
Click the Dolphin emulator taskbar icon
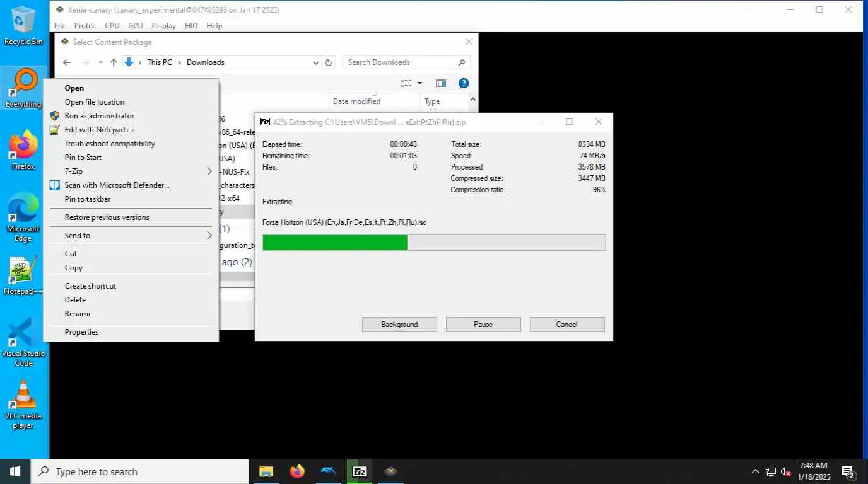coord(329,471)
